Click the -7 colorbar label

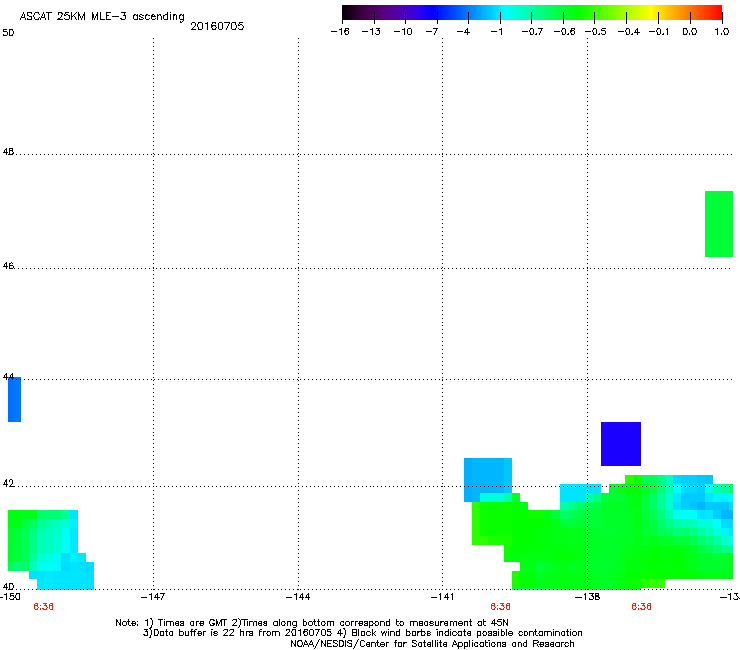click(431, 32)
